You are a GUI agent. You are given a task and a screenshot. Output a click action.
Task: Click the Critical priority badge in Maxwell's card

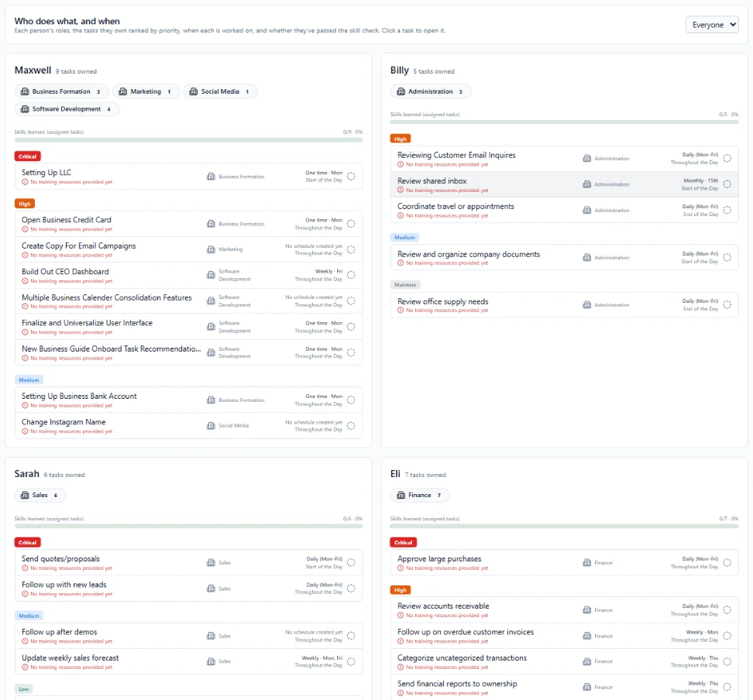[x=28, y=156]
